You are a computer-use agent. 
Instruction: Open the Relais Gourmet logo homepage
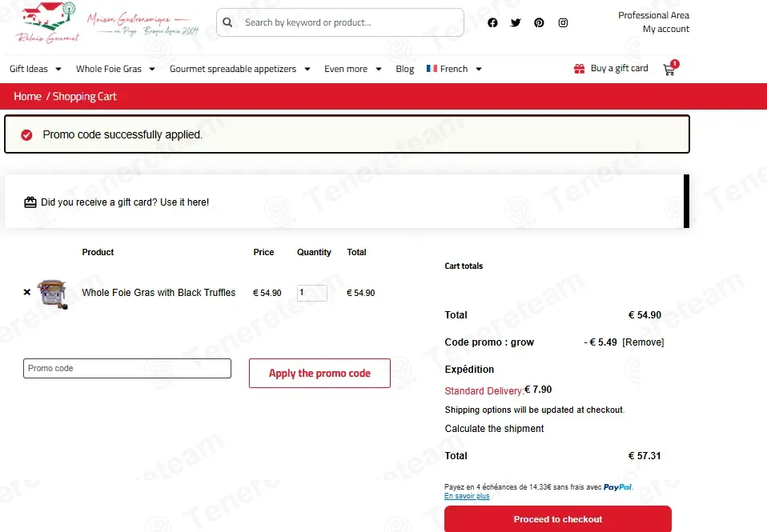pos(48,23)
